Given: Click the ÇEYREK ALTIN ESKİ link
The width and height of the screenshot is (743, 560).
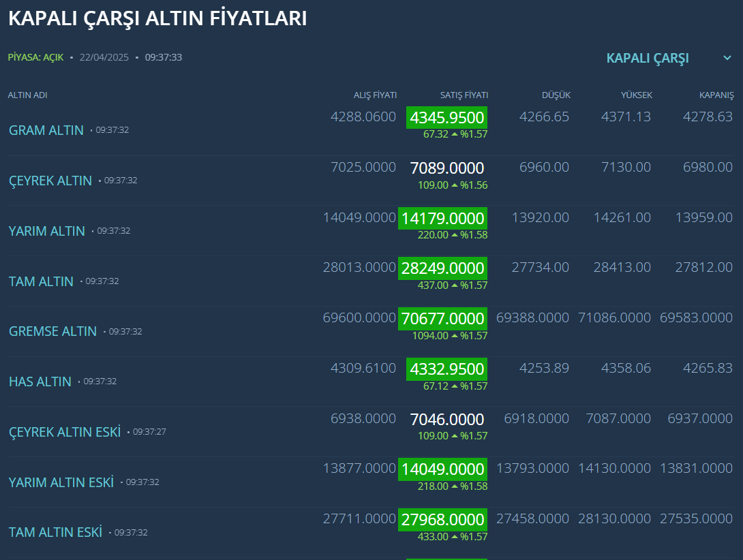Looking at the screenshot, I should pyautogui.click(x=65, y=432).
